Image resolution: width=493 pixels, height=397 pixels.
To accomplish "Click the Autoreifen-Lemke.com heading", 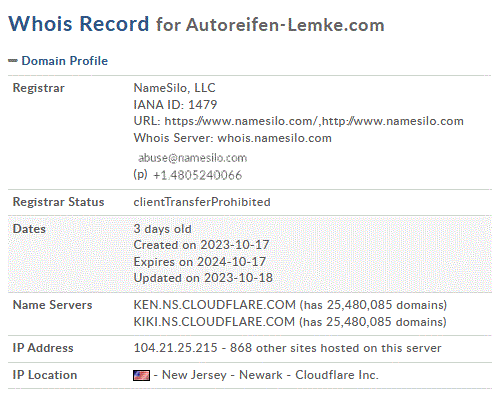I will coord(285,25).
